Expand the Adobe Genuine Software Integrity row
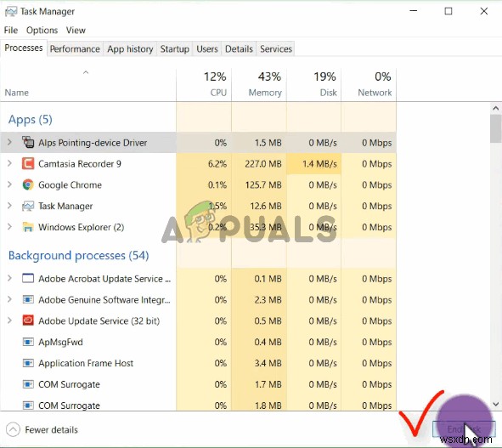Image resolution: width=502 pixels, height=448 pixels. point(9,299)
